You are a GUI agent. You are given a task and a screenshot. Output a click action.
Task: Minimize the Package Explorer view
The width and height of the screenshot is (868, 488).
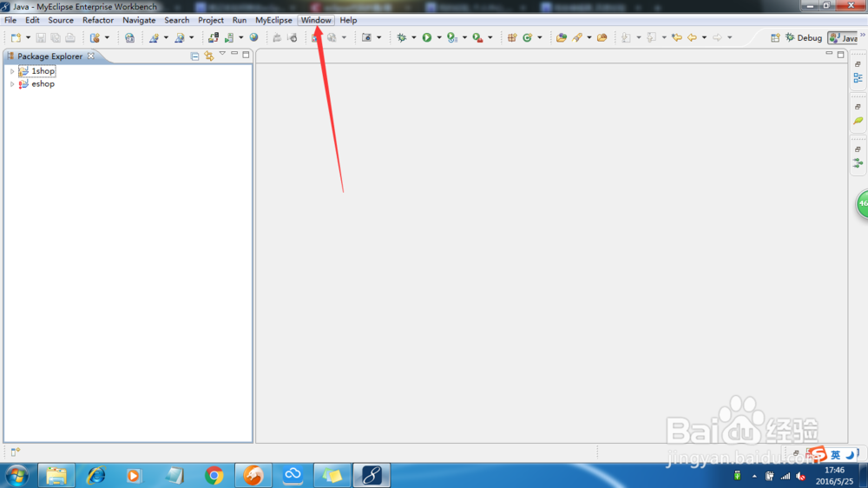pyautogui.click(x=234, y=54)
